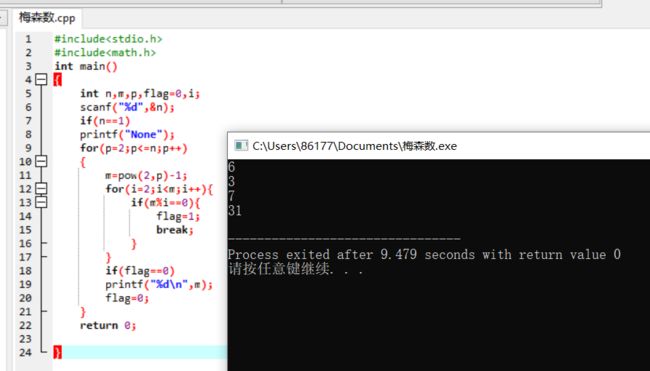The image size is (650, 371).
Task: Click the m=pow(2,p)-1; statement
Action: coord(146,175)
